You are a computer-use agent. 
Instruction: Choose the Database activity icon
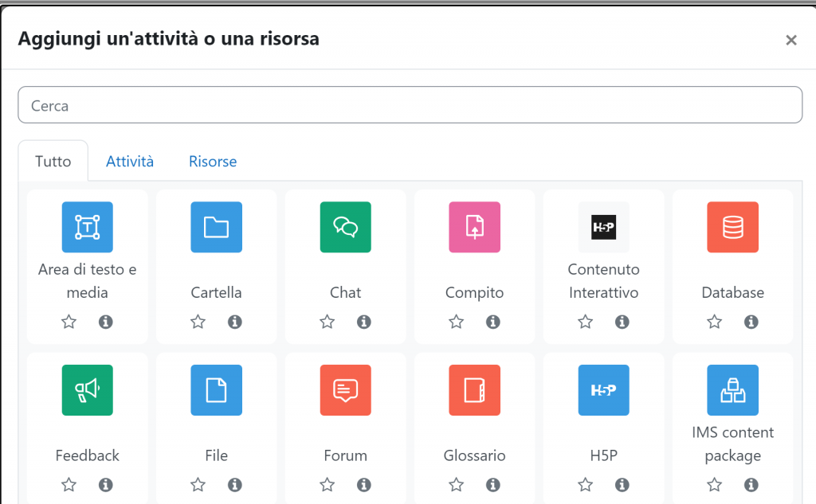(x=733, y=227)
